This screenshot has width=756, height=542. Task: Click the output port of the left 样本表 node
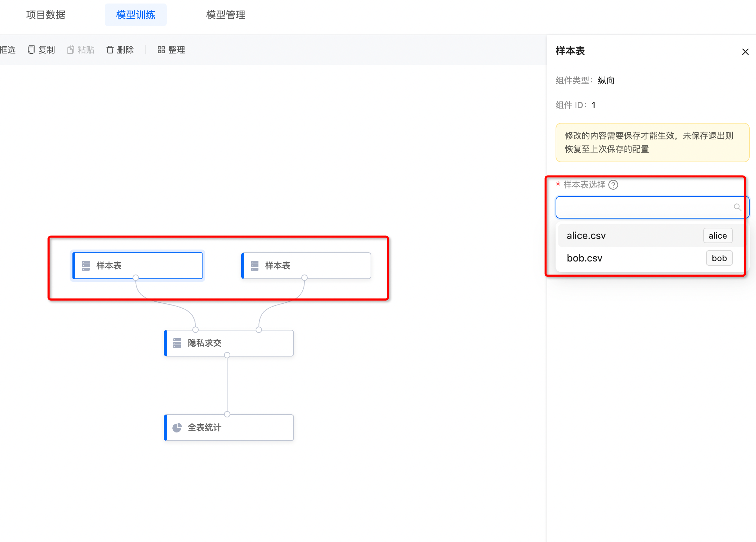point(136,278)
